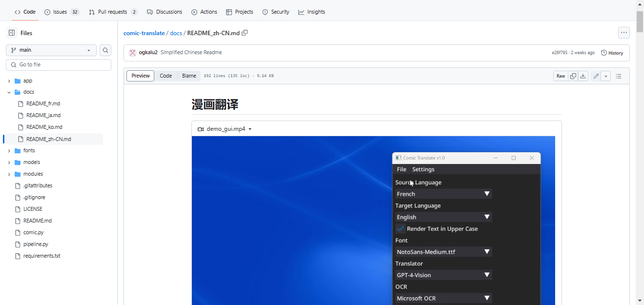The image size is (644, 305).
Task: Click the Raw button
Action: coord(561,76)
